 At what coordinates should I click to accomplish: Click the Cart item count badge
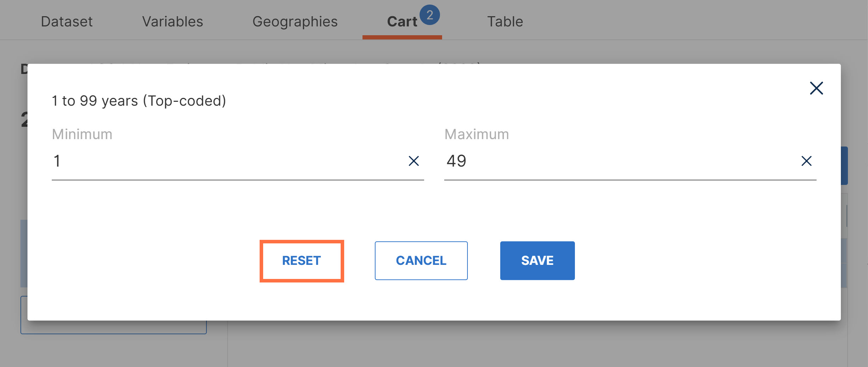pyautogui.click(x=429, y=15)
